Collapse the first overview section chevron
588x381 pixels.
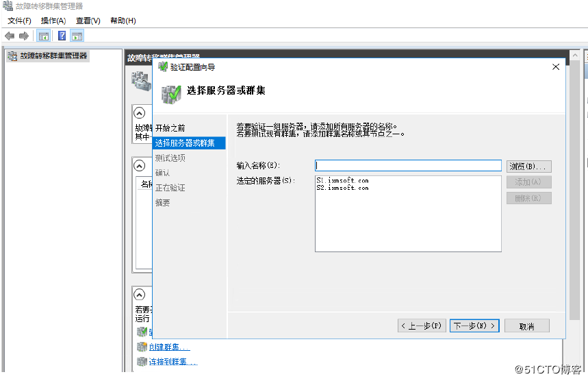point(139,113)
